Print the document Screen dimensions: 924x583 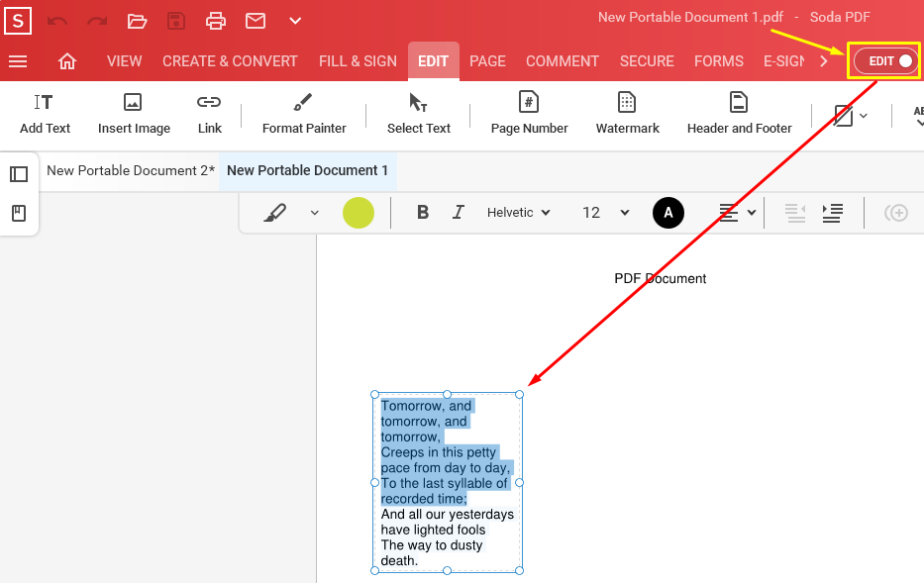coord(216,22)
